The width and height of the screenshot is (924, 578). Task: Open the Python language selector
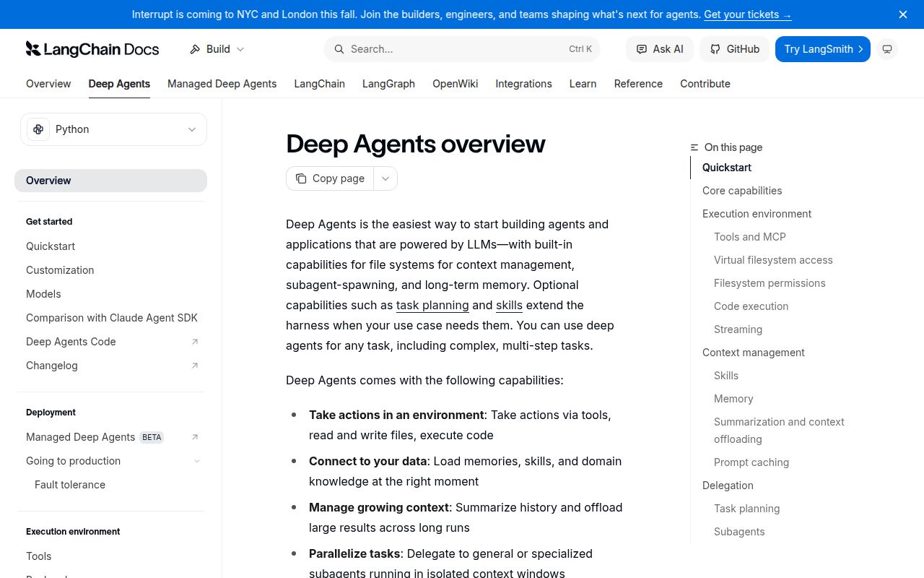pyautogui.click(x=113, y=129)
